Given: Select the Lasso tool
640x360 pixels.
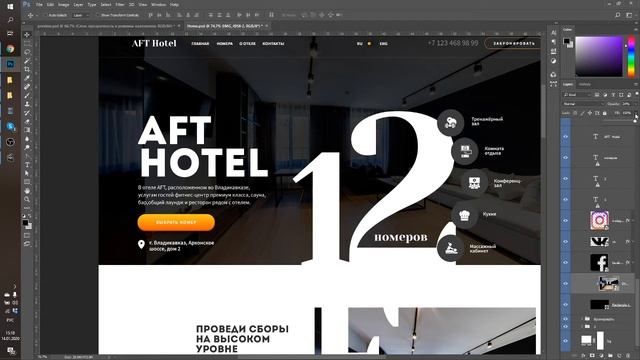Looking at the screenshot, I should pyautogui.click(x=27, y=52).
